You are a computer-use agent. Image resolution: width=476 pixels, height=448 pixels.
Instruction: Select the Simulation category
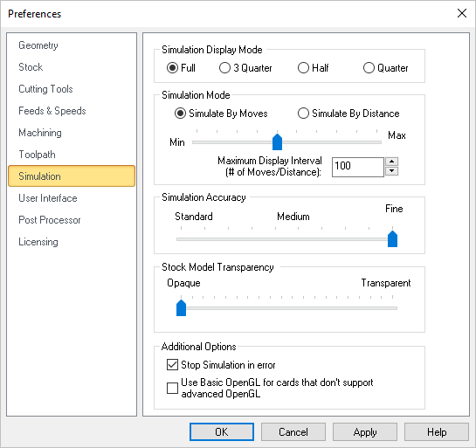72,176
